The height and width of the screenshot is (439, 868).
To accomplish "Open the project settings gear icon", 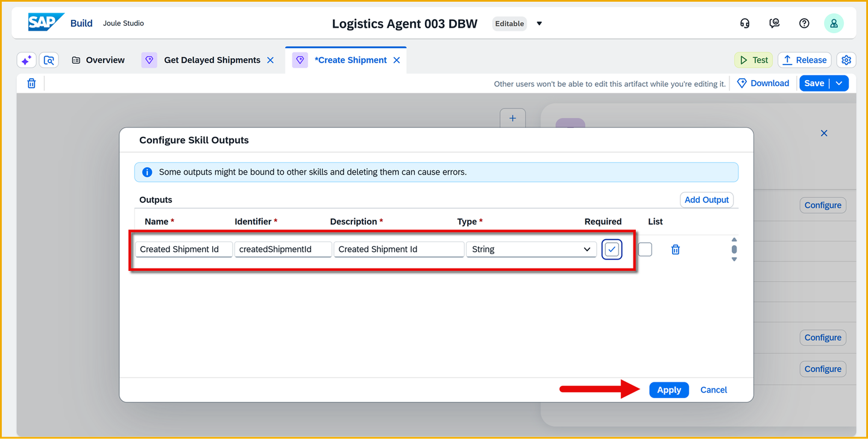I will [846, 60].
